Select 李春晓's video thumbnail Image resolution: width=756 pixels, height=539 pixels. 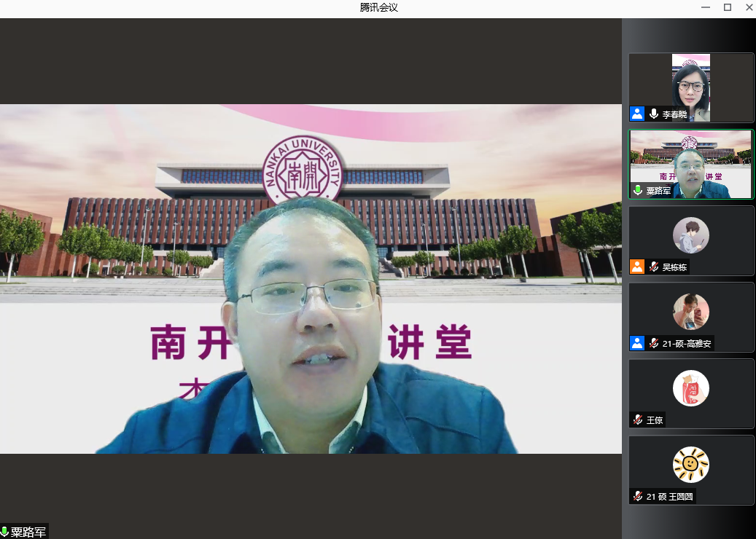pos(690,87)
